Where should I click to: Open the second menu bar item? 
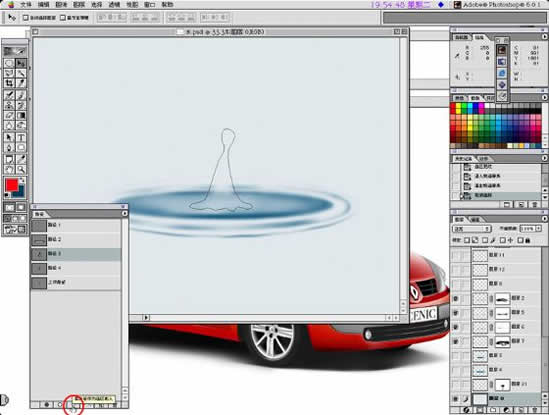[44, 5]
